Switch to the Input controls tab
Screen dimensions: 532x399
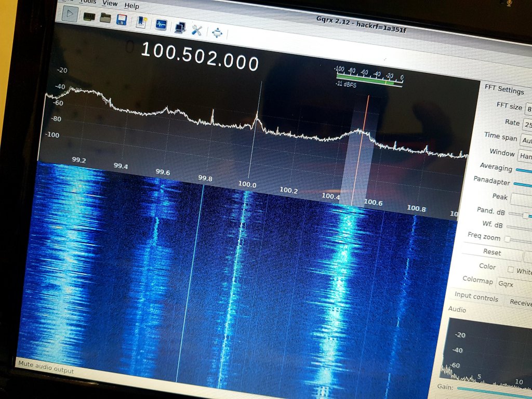tap(476, 297)
